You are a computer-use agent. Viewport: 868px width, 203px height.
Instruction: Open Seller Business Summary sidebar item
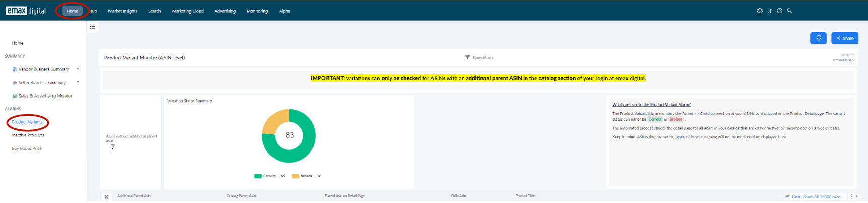42,83
